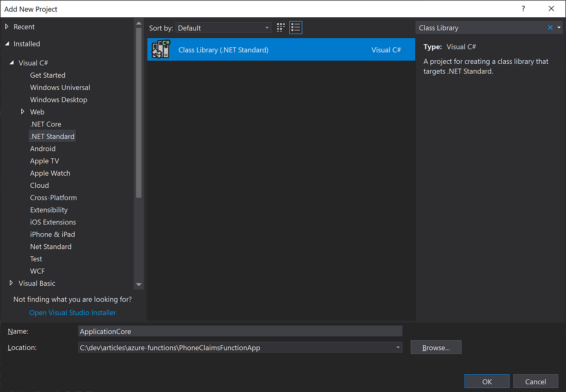The width and height of the screenshot is (566, 392).
Task: Confirm with the OK button
Action: click(487, 381)
